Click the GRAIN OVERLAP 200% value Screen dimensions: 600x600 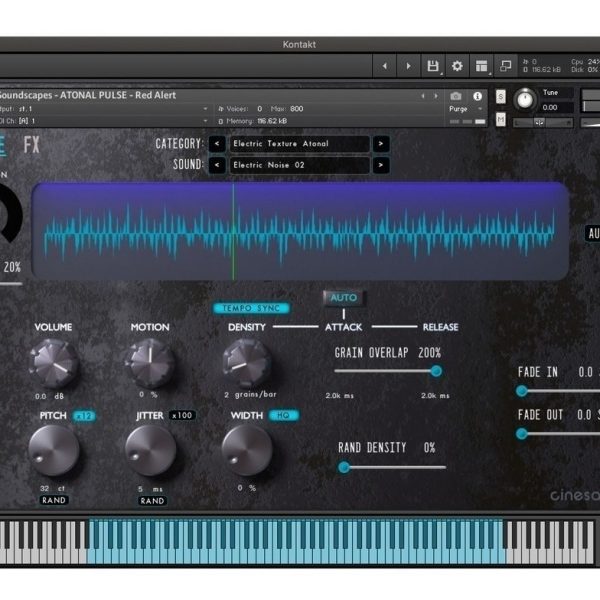(x=429, y=353)
